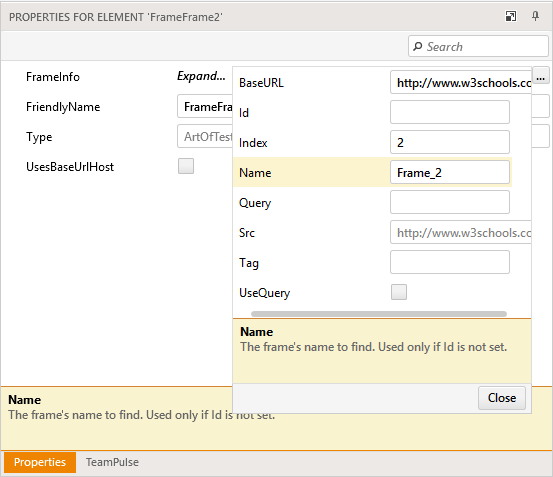Select the Properties tab
The image size is (553, 477).
tap(40, 462)
